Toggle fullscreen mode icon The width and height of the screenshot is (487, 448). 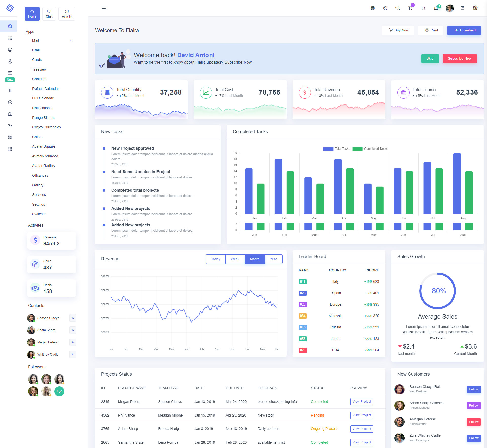(x=423, y=8)
